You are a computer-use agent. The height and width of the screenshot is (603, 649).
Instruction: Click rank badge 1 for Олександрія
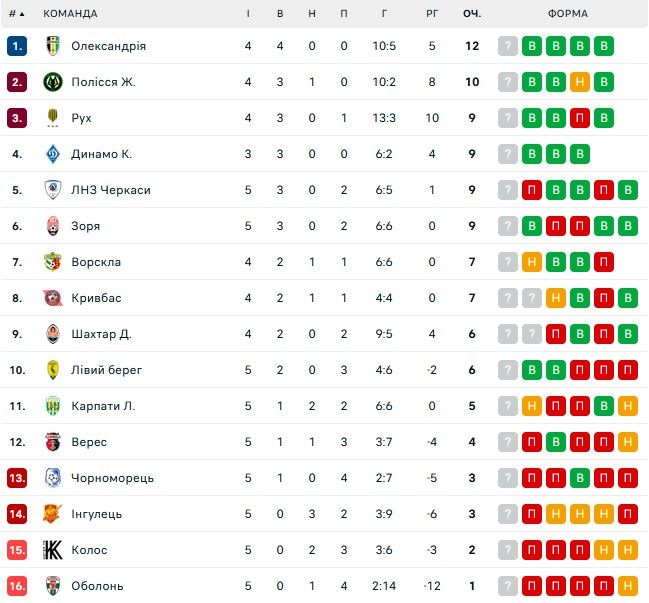(17, 46)
